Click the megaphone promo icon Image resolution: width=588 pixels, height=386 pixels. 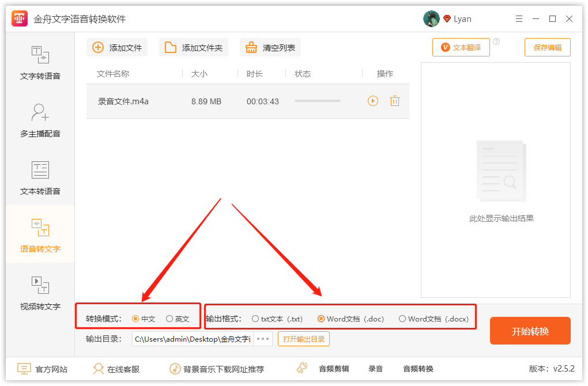coord(302,368)
